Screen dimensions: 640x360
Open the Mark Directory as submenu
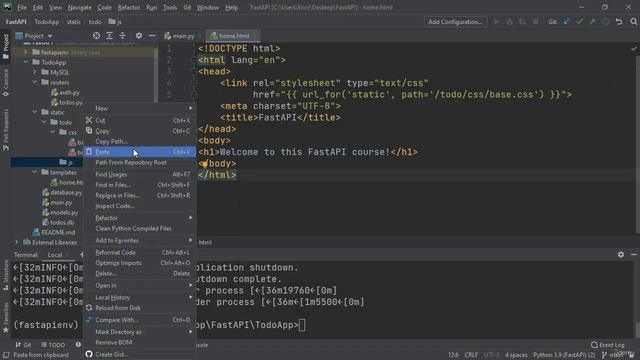tap(140, 332)
